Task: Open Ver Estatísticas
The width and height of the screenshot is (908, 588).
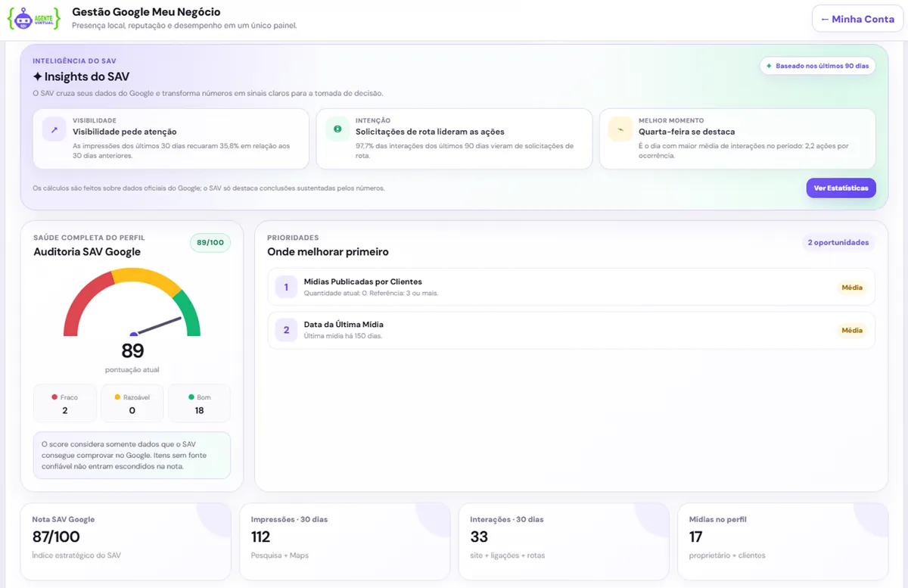Action: (x=841, y=188)
